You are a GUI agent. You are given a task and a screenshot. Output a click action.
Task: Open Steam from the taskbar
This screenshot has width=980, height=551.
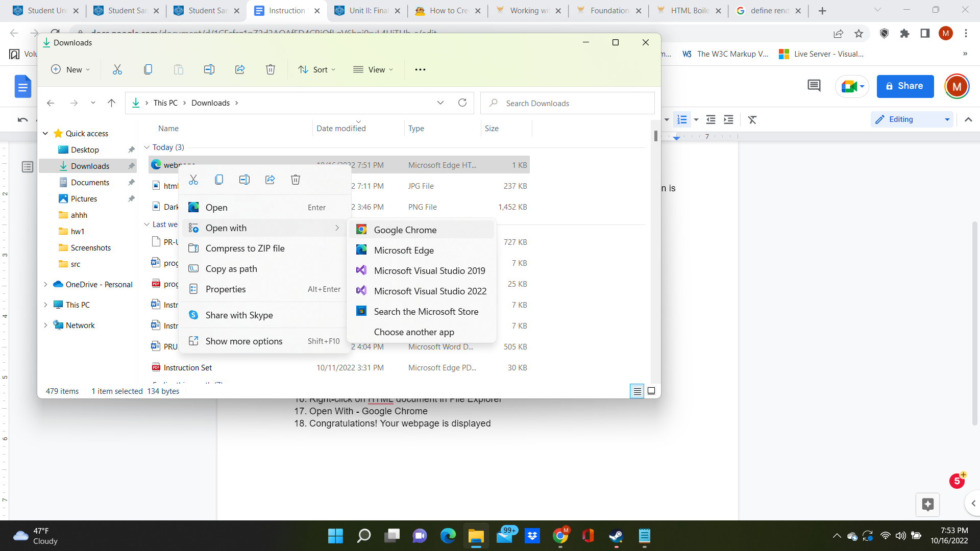click(616, 536)
